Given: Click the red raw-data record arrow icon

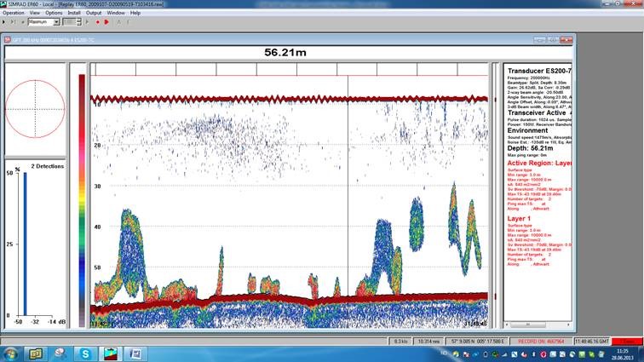Looking at the screenshot, I should tap(106, 22).
